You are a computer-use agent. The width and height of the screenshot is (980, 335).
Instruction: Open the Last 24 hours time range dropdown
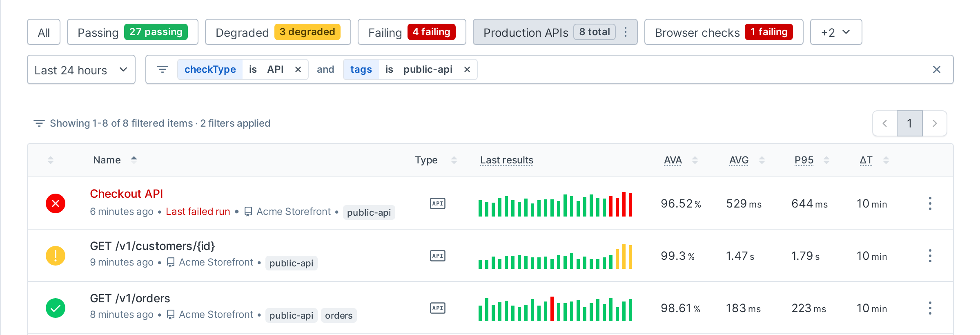81,69
